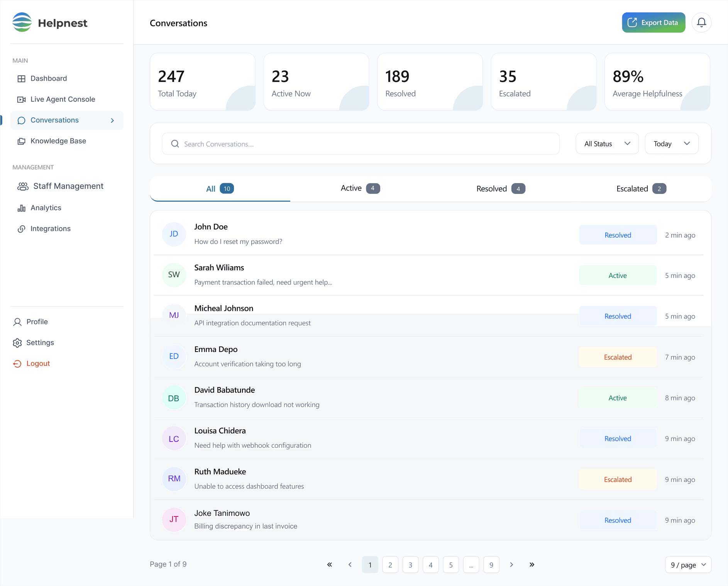Click the Settings gear icon
Viewport: 728px width, 586px height.
pos(17,343)
